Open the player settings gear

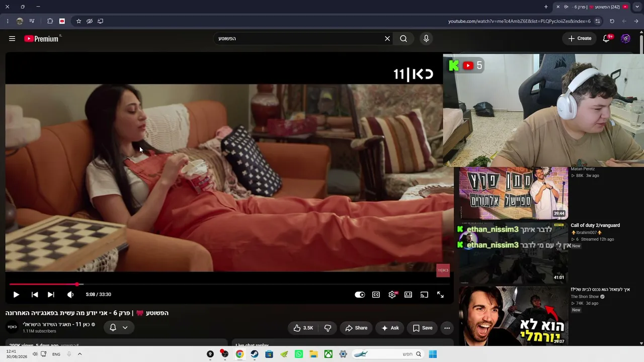(392, 295)
